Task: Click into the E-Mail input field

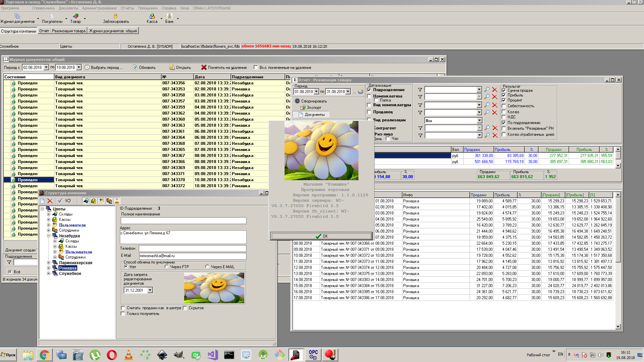Action: [192, 256]
